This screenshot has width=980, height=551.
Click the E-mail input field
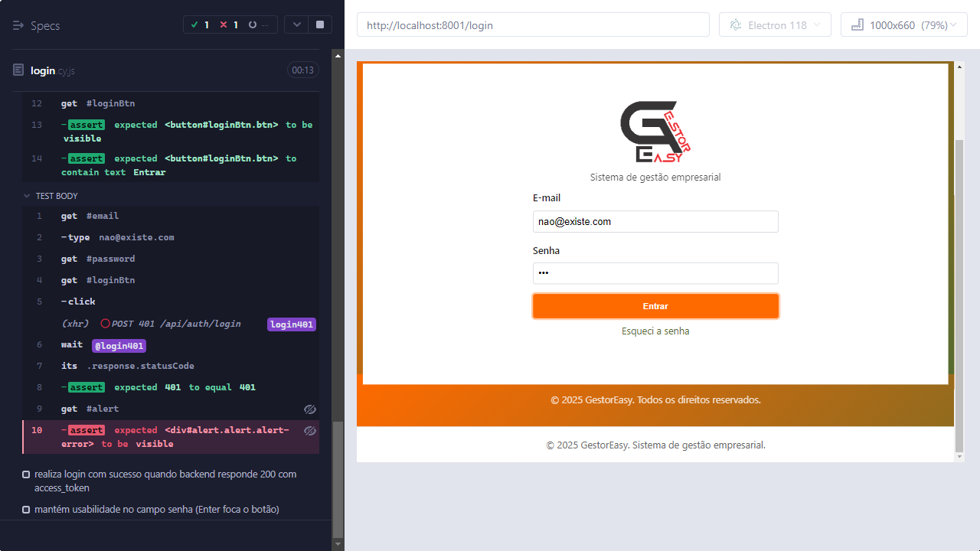click(x=655, y=222)
